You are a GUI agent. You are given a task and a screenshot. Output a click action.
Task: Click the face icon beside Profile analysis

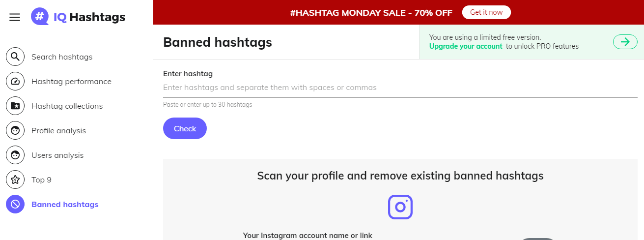coord(15,131)
